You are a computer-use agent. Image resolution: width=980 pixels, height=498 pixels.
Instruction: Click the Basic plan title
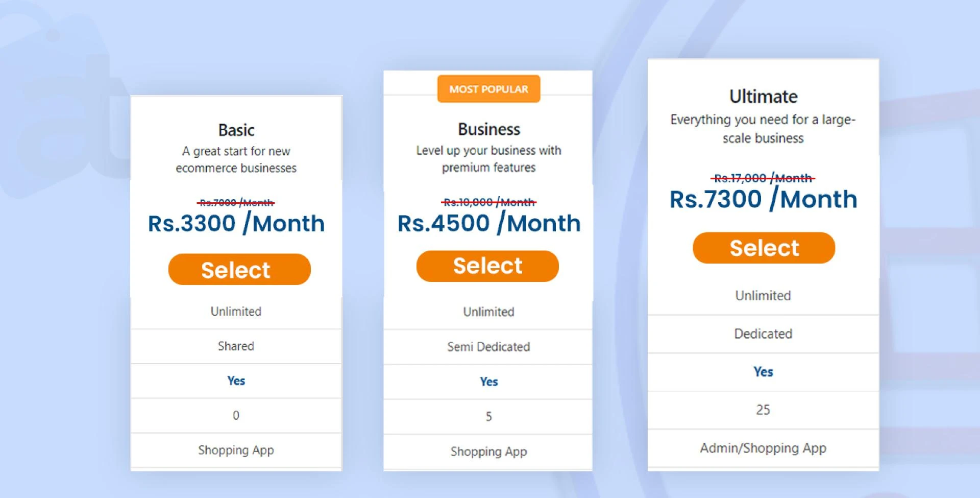pyautogui.click(x=236, y=130)
